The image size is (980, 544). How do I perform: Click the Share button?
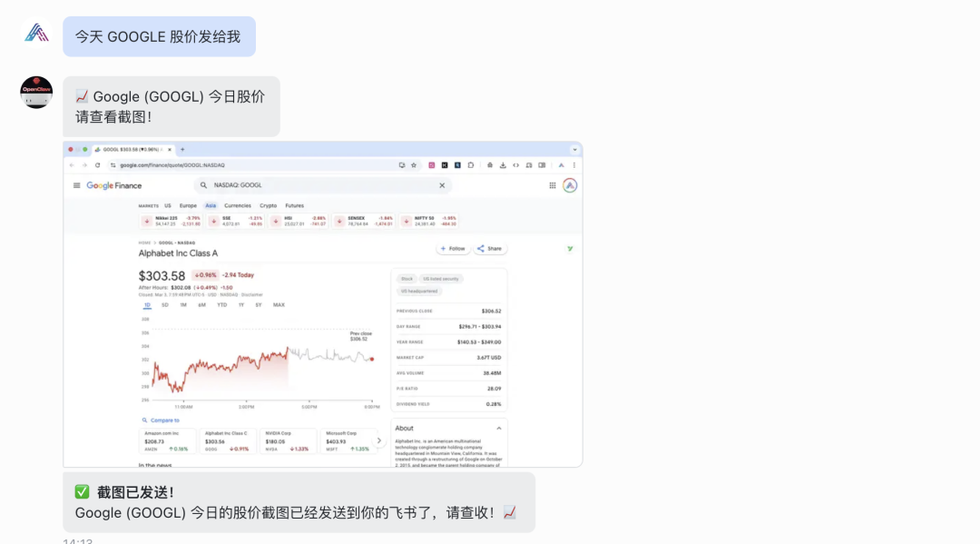tap(489, 249)
